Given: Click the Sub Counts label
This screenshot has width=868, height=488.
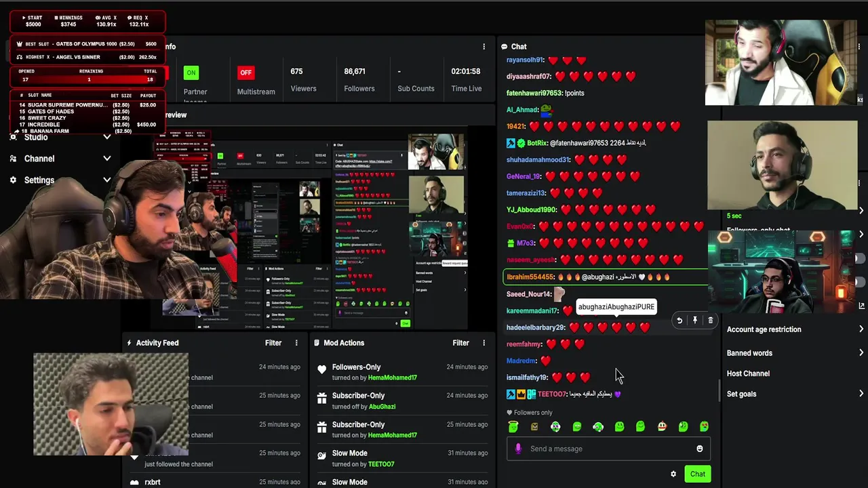Looking at the screenshot, I should (x=416, y=89).
